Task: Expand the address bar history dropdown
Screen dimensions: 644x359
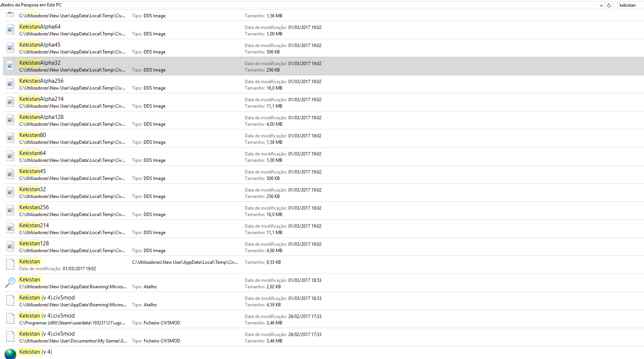Action: coord(602,5)
